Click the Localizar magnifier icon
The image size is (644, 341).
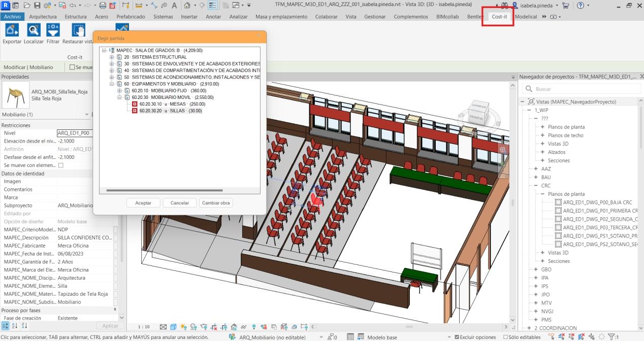[x=34, y=30]
